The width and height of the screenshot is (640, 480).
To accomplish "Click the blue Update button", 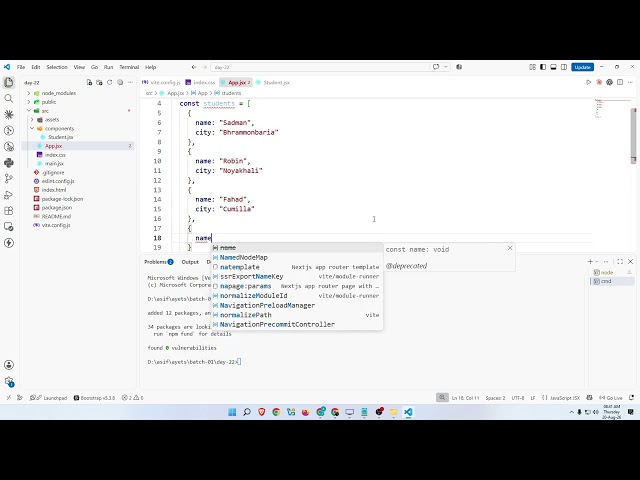I will pyautogui.click(x=582, y=67).
